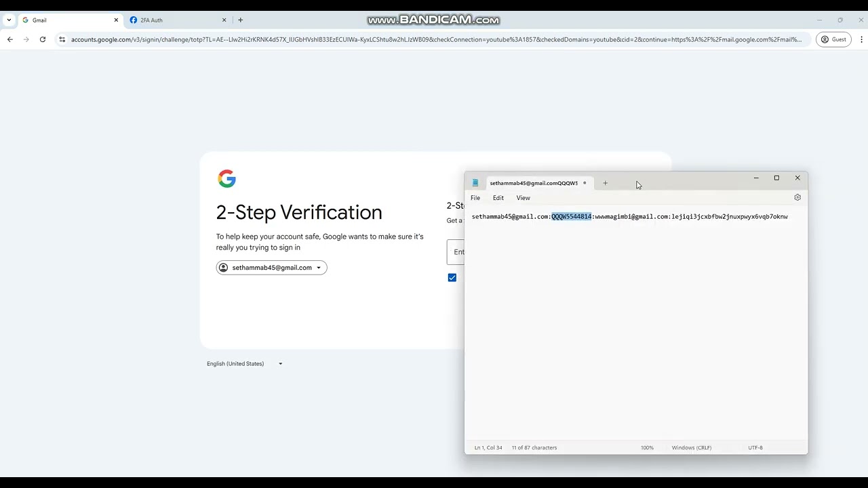This screenshot has width=868, height=488.
Task: Open the tab search chevron in Chrome
Action: pos(9,20)
